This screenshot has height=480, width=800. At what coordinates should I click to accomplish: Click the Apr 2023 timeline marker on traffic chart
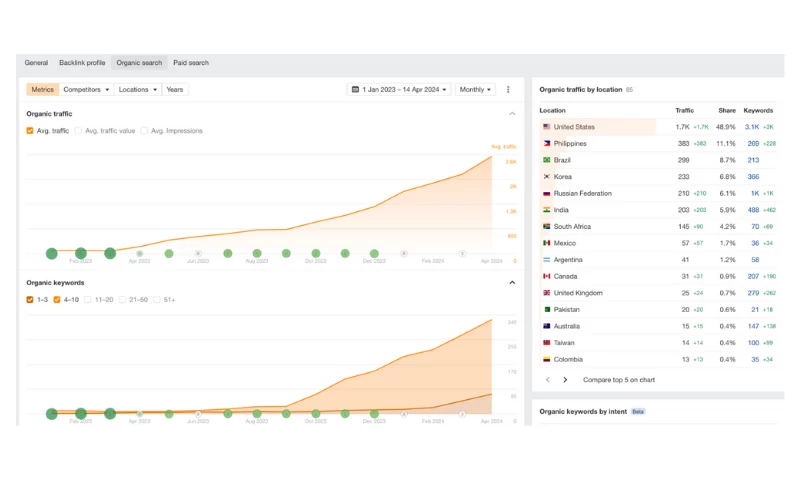[x=139, y=254]
